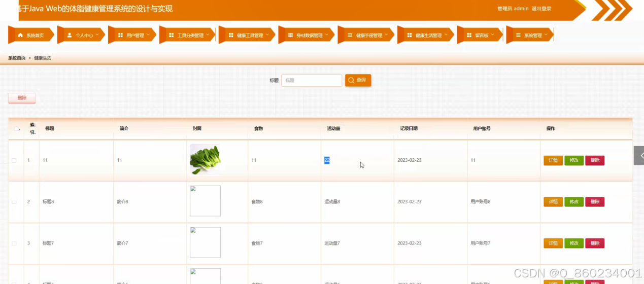Image resolution: width=644 pixels, height=284 pixels.
Task: Click the 运动量7 cell
Action: pos(332,243)
